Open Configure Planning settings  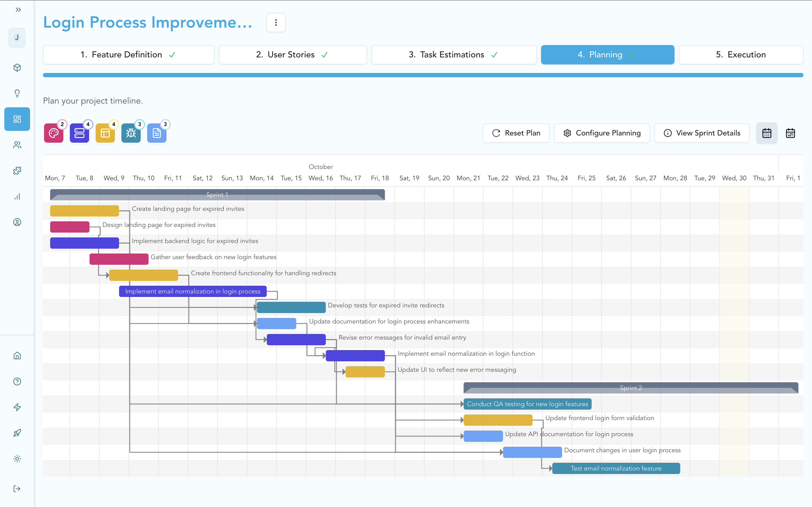click(x=602, y=133)
